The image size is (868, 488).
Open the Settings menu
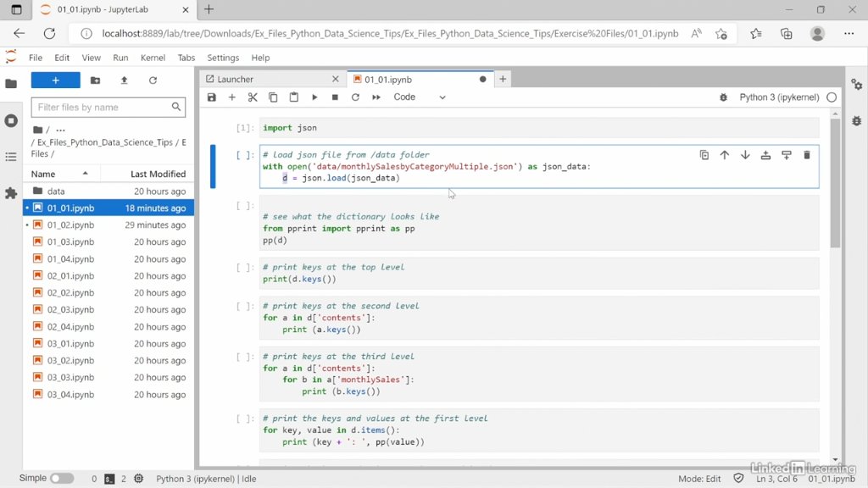tap(223, 58)
